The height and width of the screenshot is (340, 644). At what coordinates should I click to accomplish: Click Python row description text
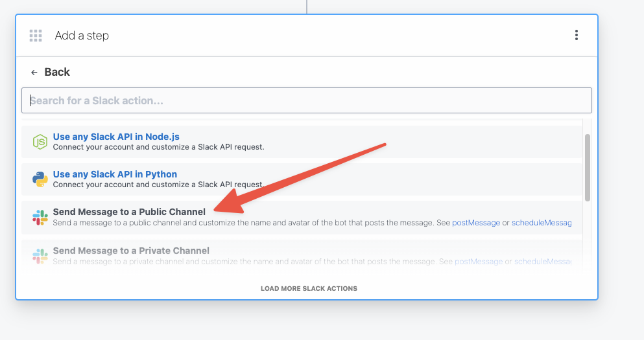(x=158, y=185)
